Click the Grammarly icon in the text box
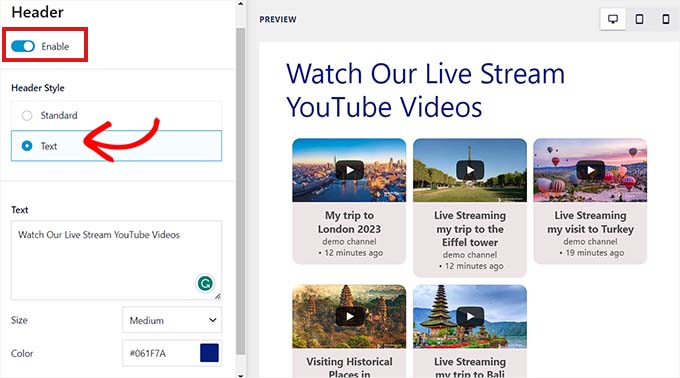 [205, 284]
